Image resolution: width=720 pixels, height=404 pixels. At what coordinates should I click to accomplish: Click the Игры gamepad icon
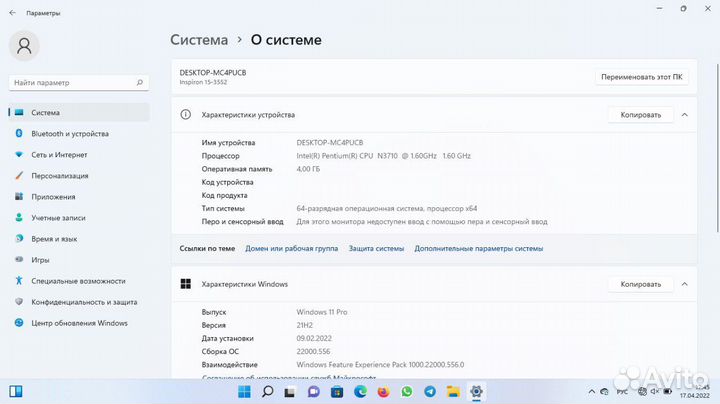pyautogui.click(x=19, y=259)
